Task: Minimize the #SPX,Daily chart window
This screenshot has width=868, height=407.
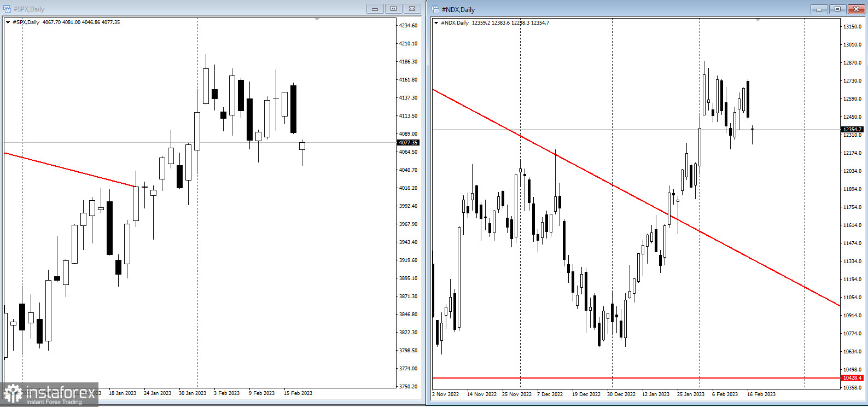Action: (x=375, y=9)
